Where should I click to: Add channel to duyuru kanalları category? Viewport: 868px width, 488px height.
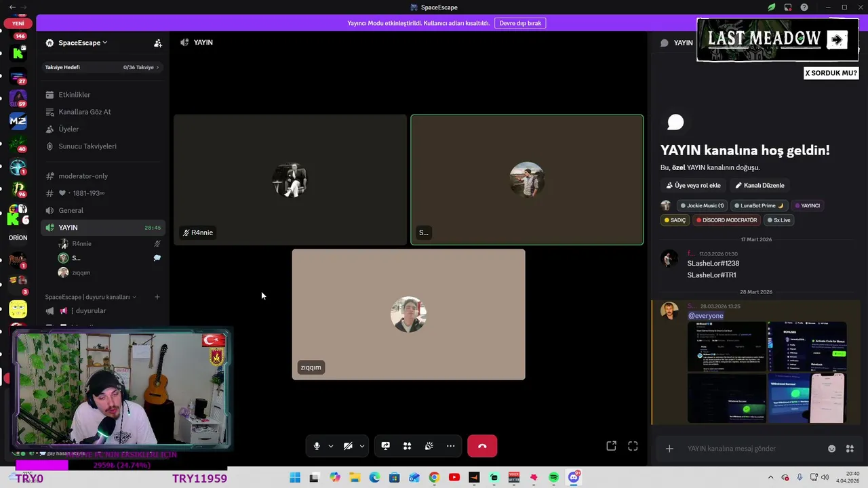[x=157, y=297]
